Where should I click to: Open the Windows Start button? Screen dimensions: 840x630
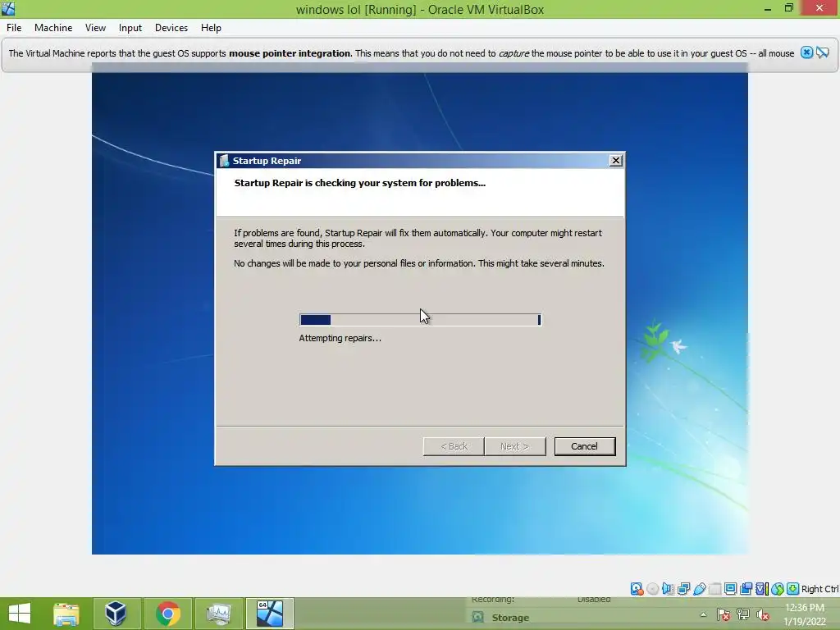click(20, 614)
